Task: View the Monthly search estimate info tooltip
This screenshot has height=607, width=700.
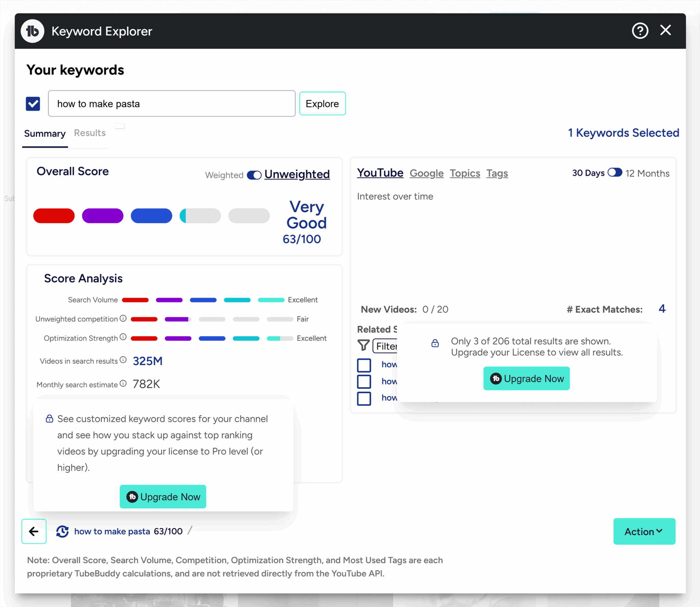Action: point(122,383)
